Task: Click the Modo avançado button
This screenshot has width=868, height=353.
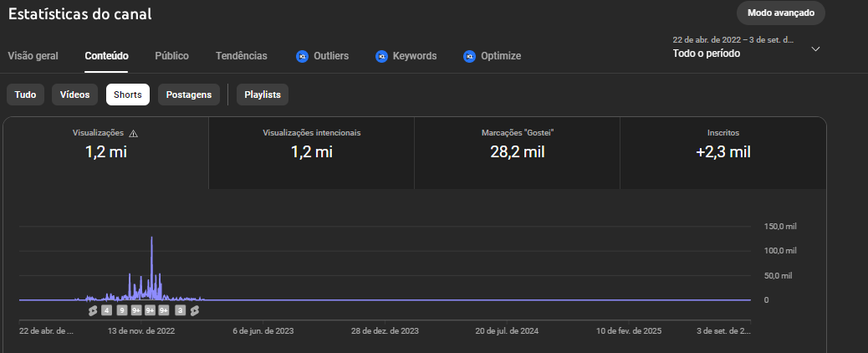Action: (780, 13)
